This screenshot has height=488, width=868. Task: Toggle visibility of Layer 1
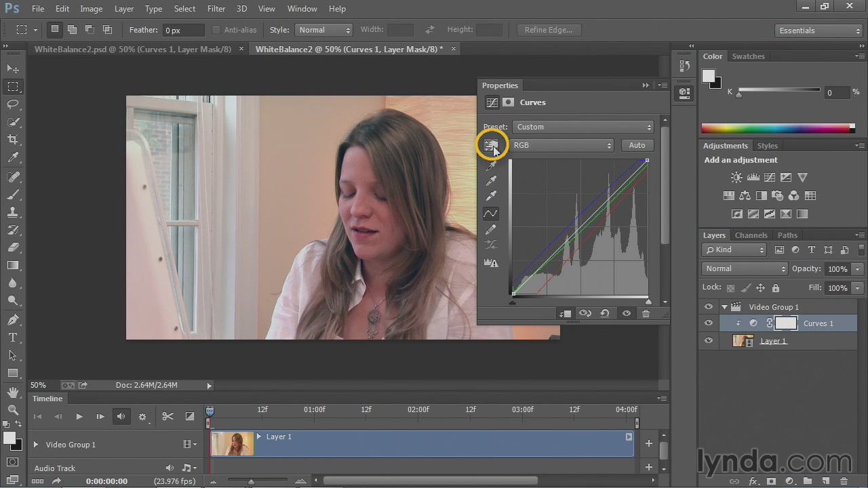709,341
